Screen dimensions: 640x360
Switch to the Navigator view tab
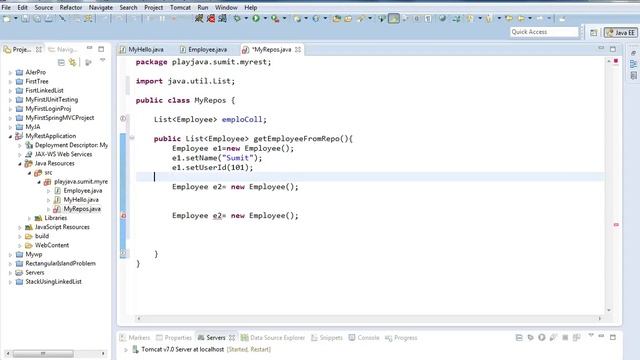pyautogui.click(x=63, y=49)
